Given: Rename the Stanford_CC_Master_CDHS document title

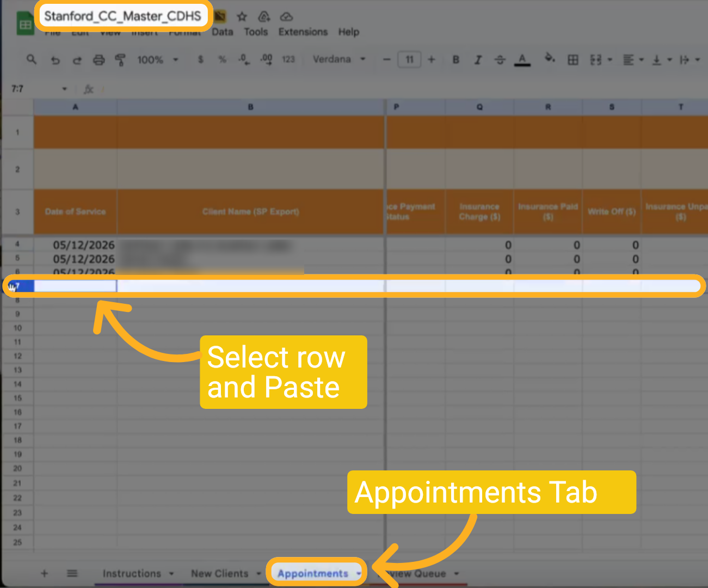Looking at the screenshot, I should coord(122,16).
